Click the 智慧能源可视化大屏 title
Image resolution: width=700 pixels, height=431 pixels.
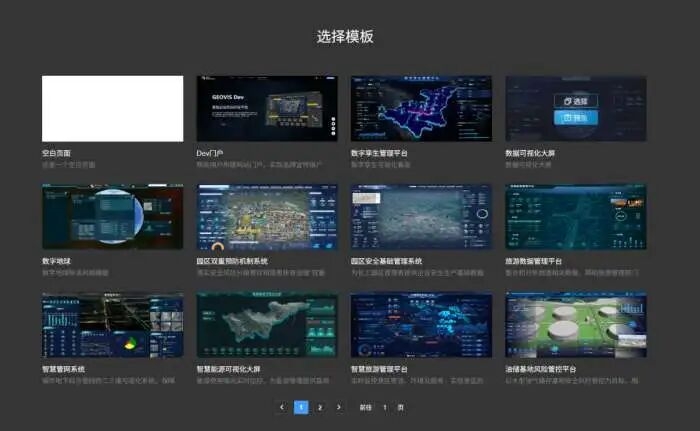pos(229,369)
